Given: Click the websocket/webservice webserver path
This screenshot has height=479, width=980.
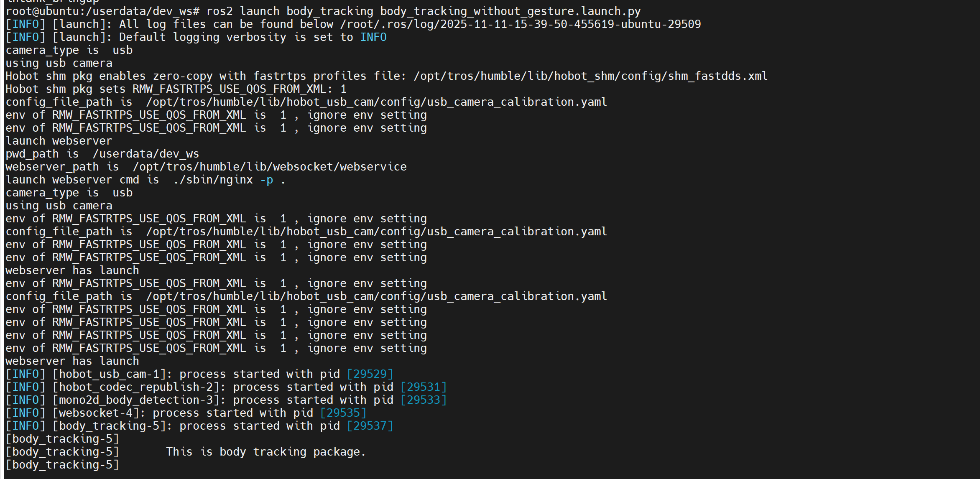Looking at the screenshot, I should pos(269,167).
